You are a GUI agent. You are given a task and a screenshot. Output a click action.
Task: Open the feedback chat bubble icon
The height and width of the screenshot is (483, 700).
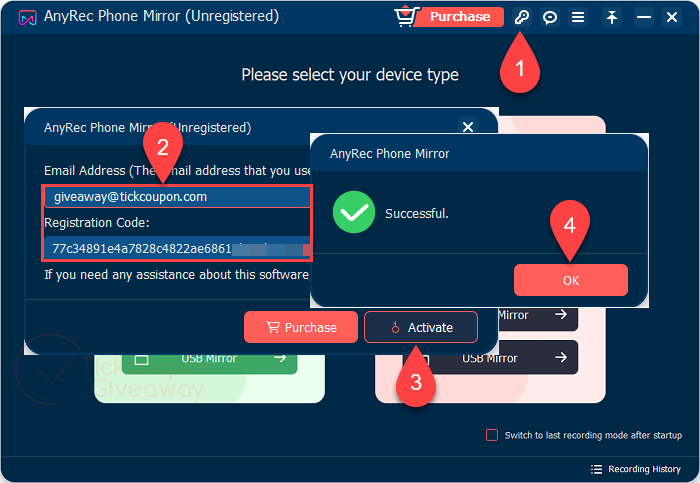click(550, 17)
